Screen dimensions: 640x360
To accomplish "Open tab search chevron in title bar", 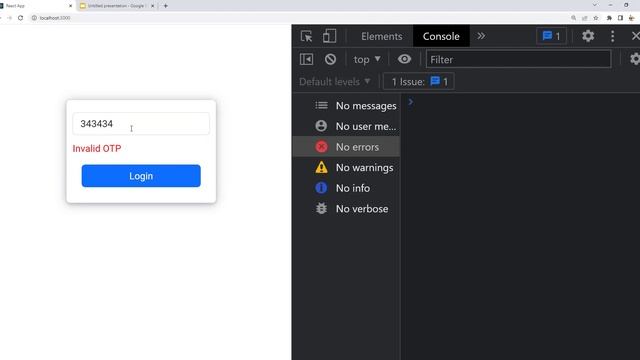I will coord(595,5).
